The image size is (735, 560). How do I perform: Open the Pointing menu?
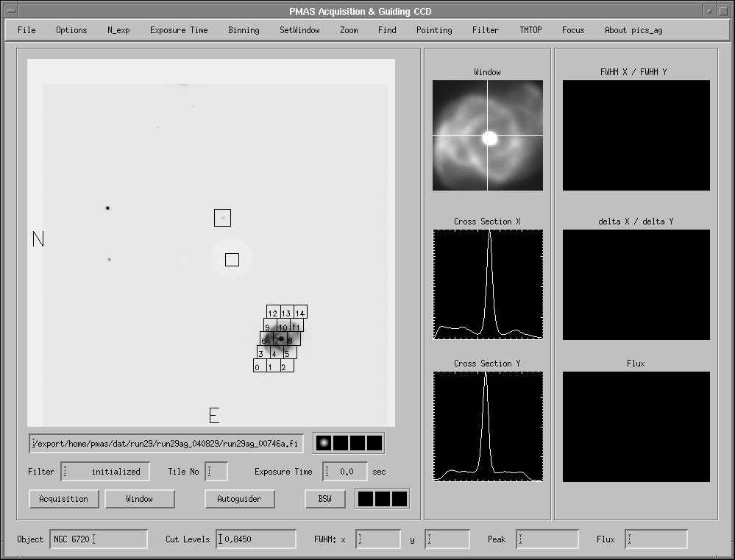434,30
